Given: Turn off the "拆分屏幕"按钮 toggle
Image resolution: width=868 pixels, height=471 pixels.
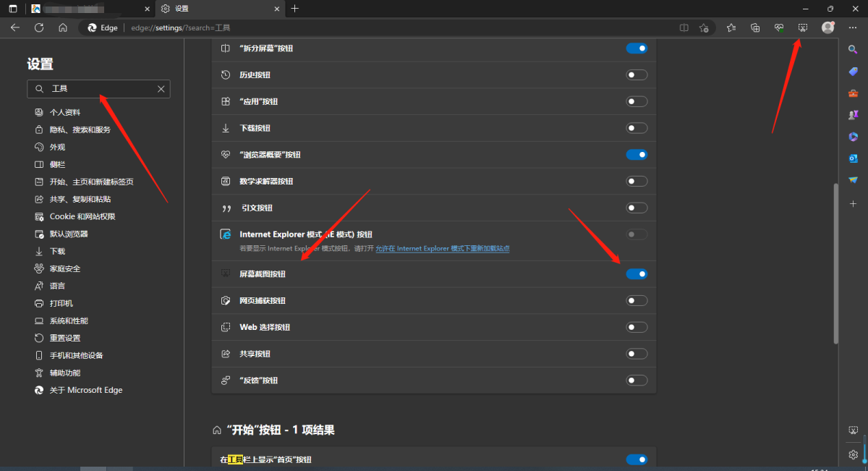Looking at the screenshot, I should point(637,48).
